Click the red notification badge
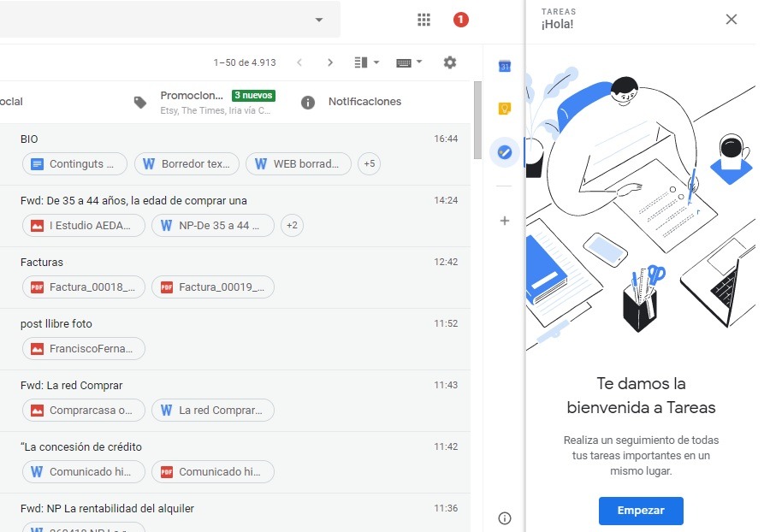Image resolution: width=770 pixels, height=532 pixels. click(461, 20)
